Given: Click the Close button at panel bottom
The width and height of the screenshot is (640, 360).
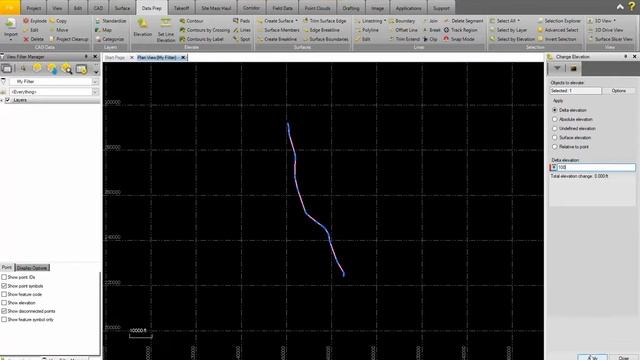Looking at the screenshot, I should tap(624, 358).
